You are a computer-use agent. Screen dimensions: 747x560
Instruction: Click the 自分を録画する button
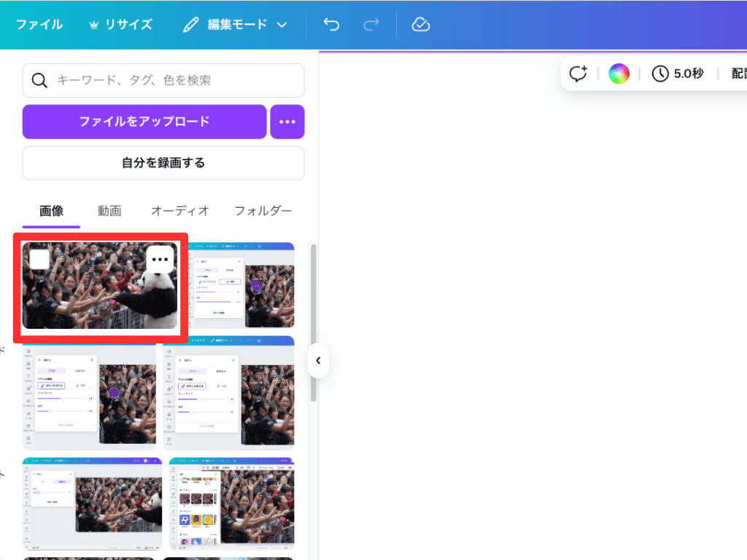pos(163,163)
